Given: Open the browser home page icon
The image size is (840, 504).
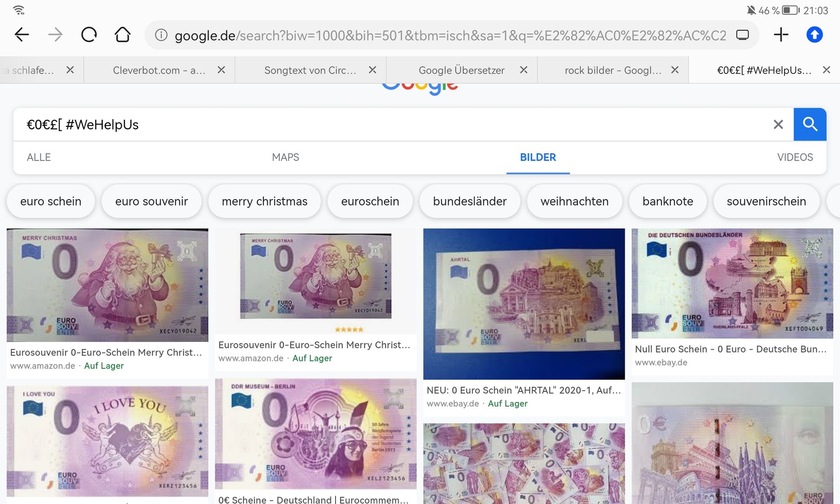Looking at the screenshot, I should coord(122,35).
